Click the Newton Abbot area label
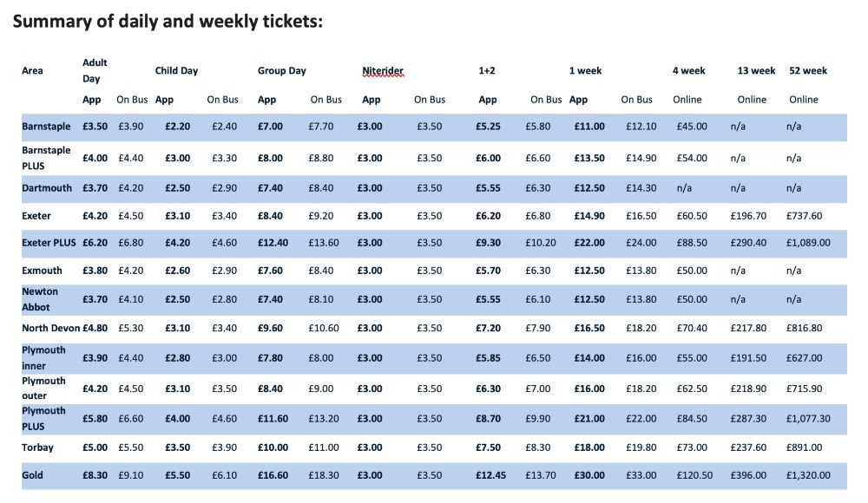 40,299
